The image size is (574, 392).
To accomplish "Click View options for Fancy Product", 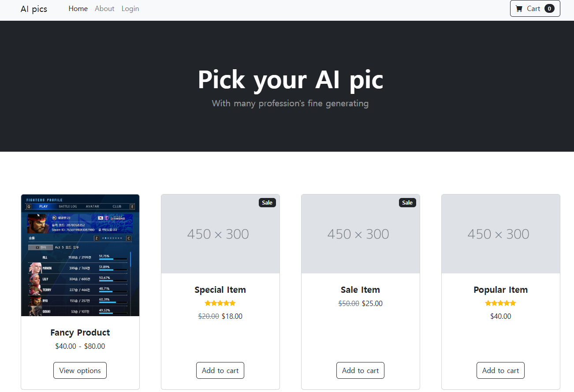I will 80,370.
